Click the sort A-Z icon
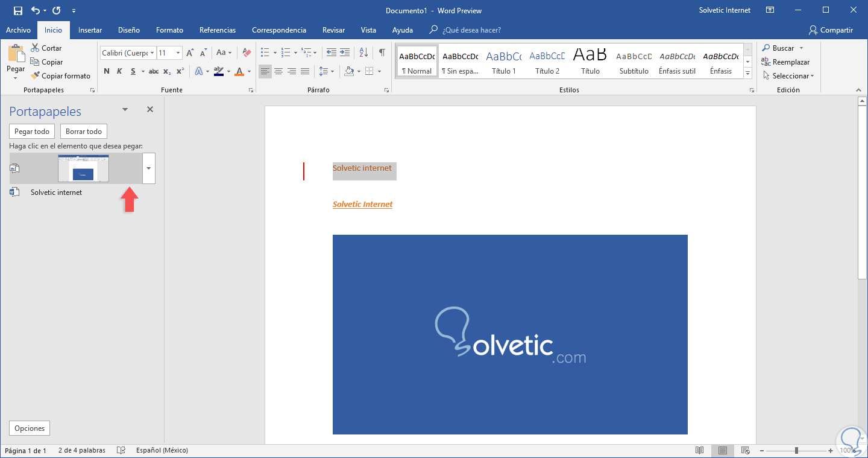The width and height of the screenshot is (868, 458). pos(363,52)
